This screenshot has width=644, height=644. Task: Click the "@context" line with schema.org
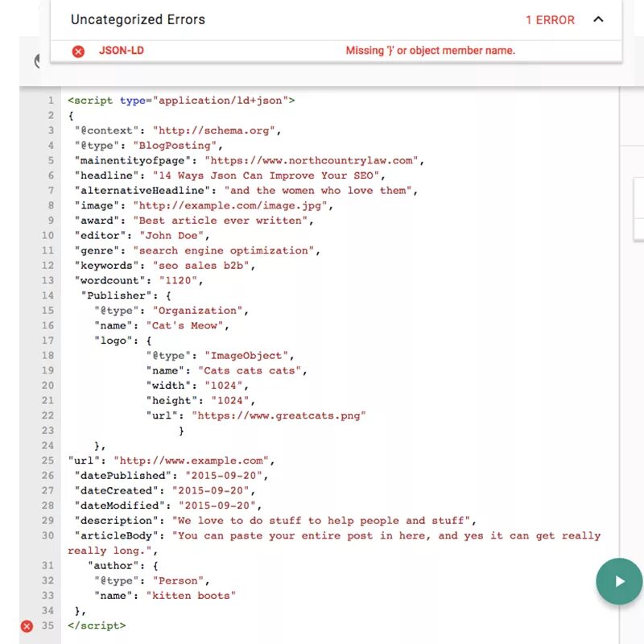pos(177,130)
